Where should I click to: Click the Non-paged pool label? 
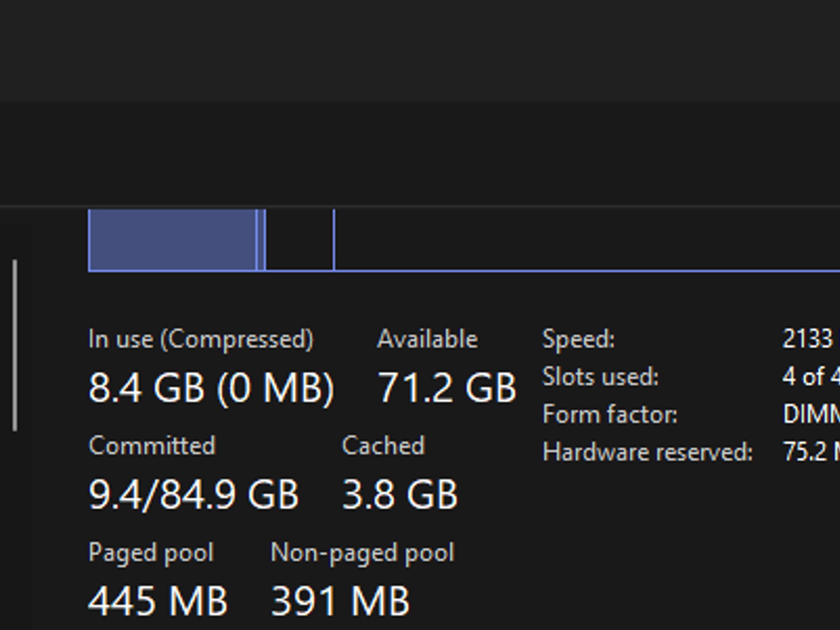click(x=363, y=553)
